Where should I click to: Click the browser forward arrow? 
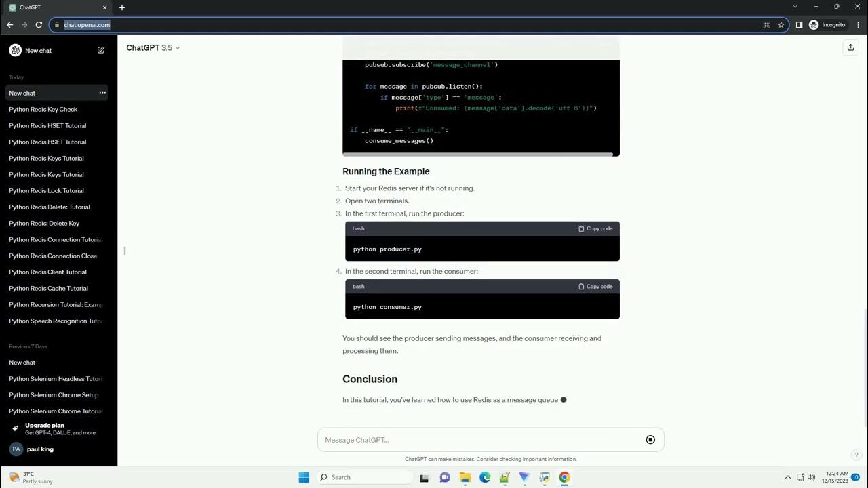[24, 25]
